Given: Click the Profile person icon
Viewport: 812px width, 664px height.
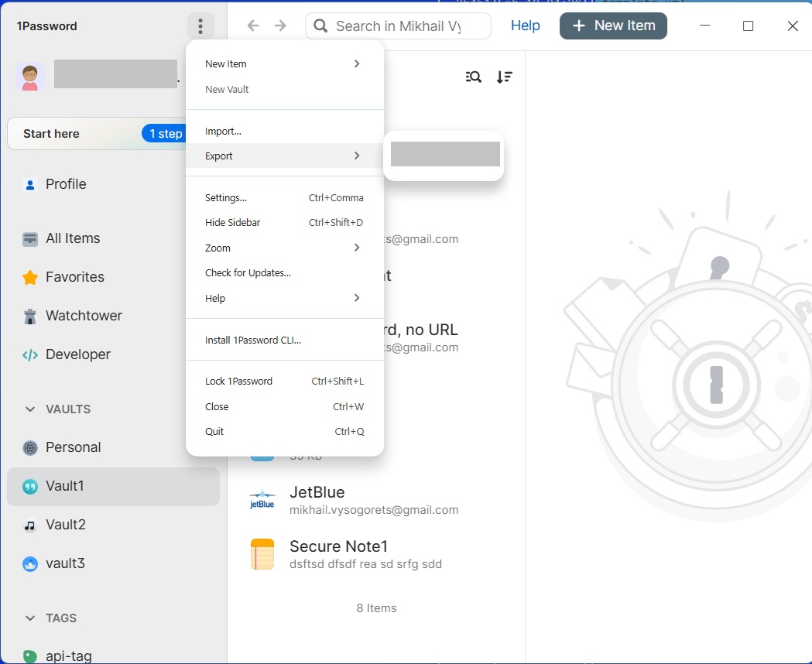Looking at the screenshot, I should 29,184.
